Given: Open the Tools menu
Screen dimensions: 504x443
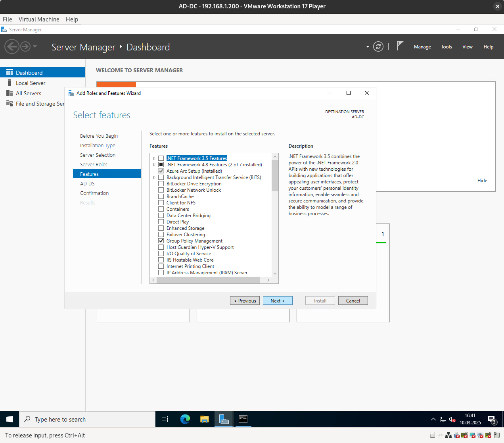Looking at the screenshot, I should click(x=446, y=47).
